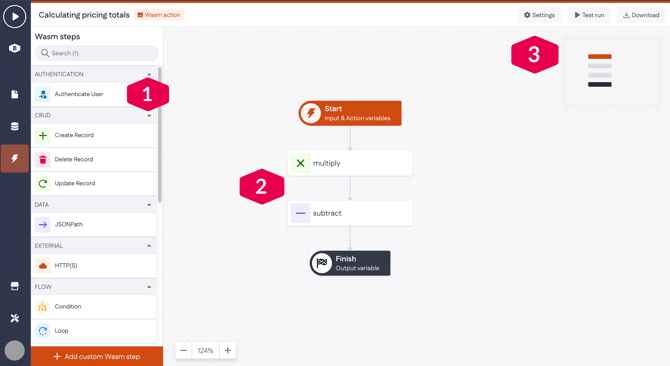Screen dimensions: 670x366
Task: Open Settings
Action: point(539,15)
